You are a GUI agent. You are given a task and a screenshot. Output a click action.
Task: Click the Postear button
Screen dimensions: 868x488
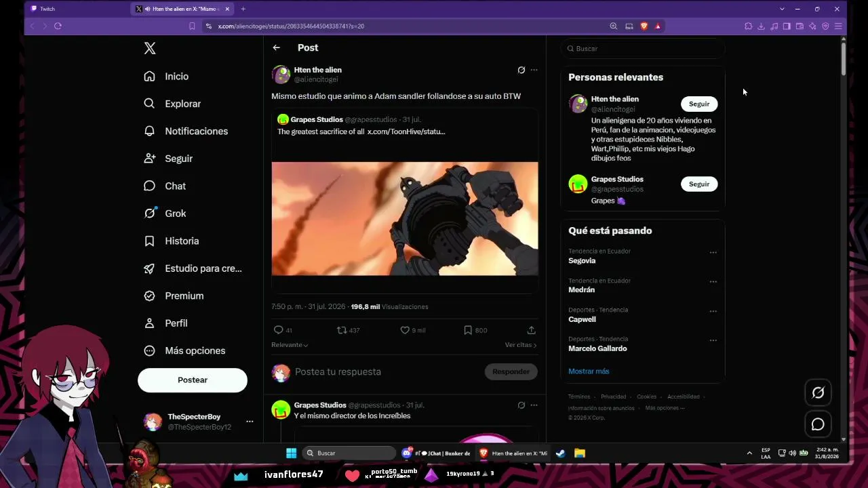[x=193, y=380]
